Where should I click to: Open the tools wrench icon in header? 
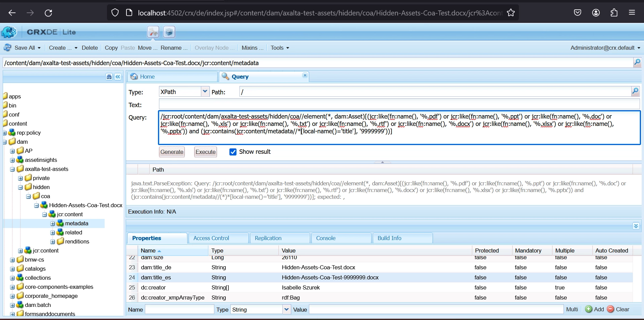(x=153, y=32)
